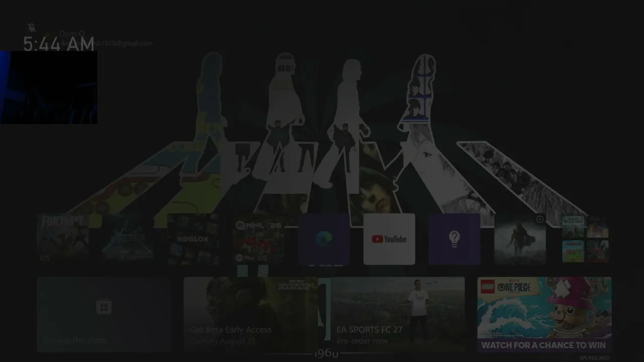Open the Fortnite game tile
The height and width of the screenshot is (362, 644).
click(x=62, y=239)
